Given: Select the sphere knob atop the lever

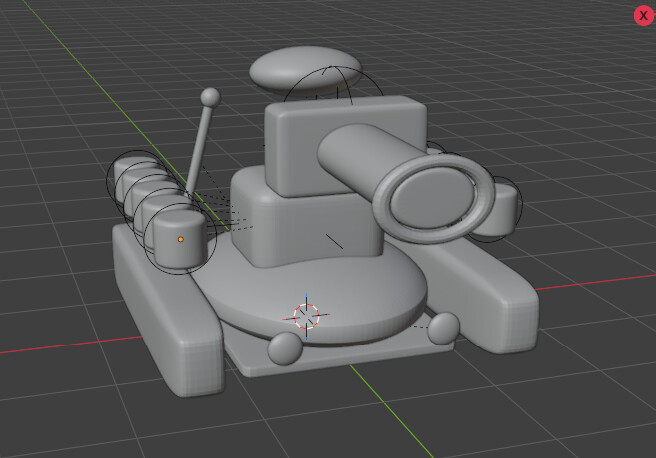Looking at the screenshot, I should [x=210, y=97].
